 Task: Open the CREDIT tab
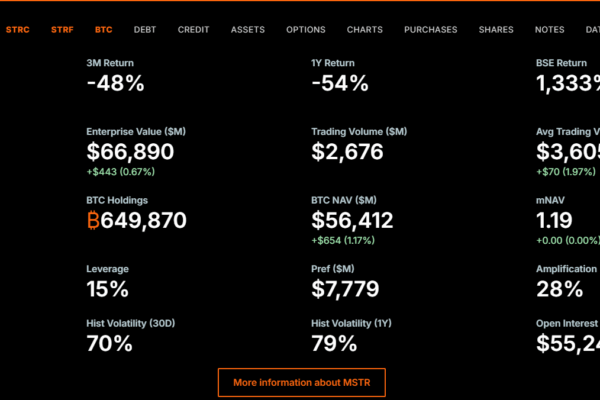tap(194, 30)
